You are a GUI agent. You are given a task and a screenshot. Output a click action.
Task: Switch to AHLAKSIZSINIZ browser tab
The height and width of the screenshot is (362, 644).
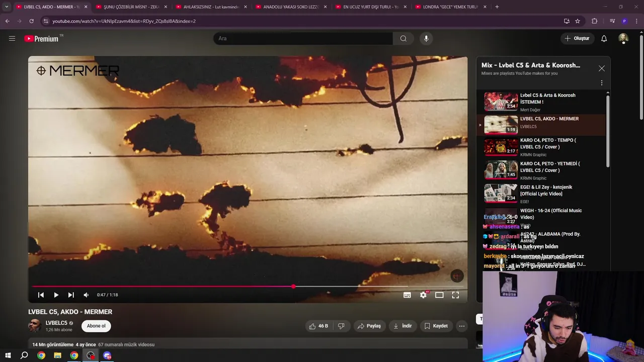point(211,7)
